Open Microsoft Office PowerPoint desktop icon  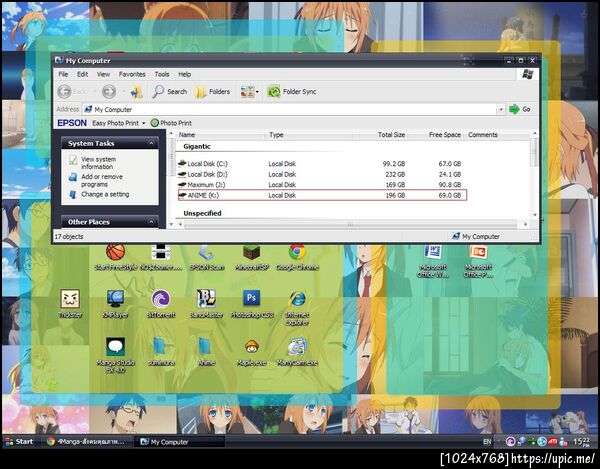pos(478,261)
